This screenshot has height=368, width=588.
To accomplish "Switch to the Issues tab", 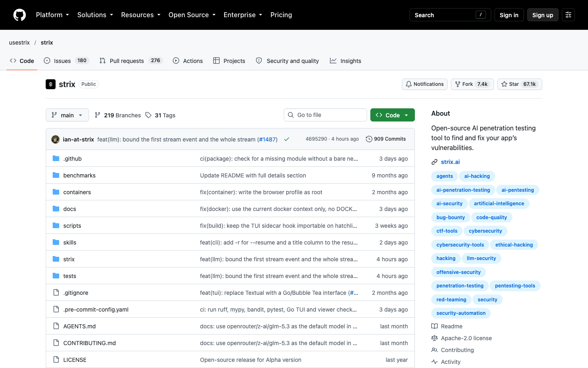I will pyautogui.click(x=66, y=61).
